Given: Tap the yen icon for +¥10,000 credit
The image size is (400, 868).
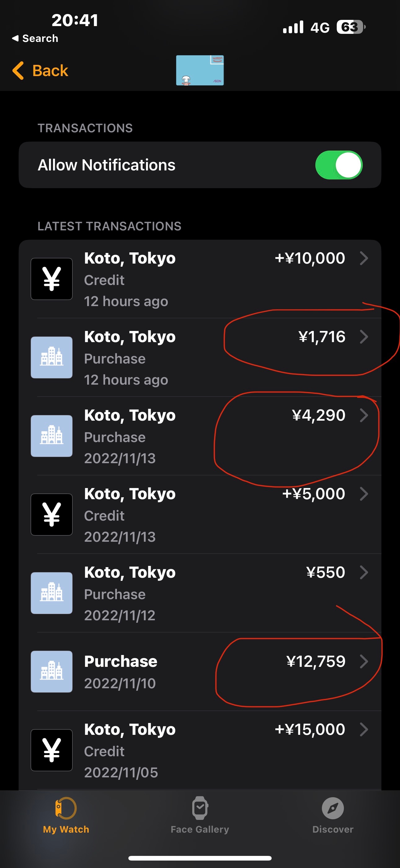Looking at the screenshot, I should pyautogui.click(x=51, y=279).
